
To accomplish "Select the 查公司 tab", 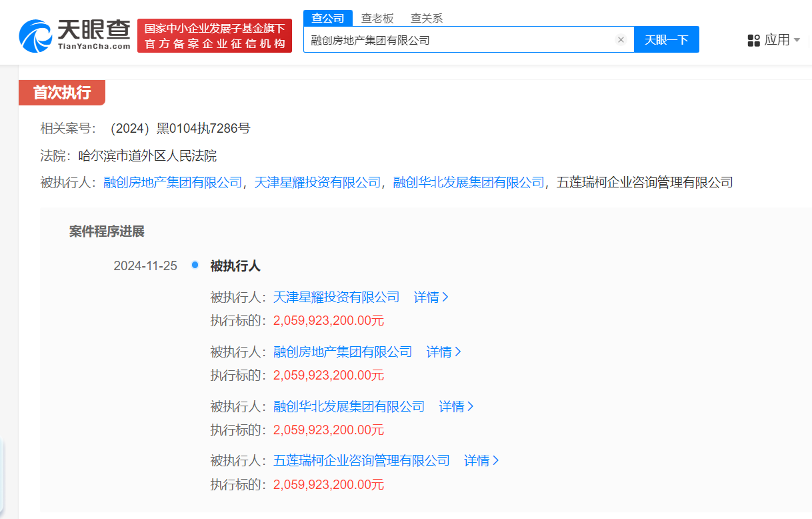I will [x=328, y=18].
